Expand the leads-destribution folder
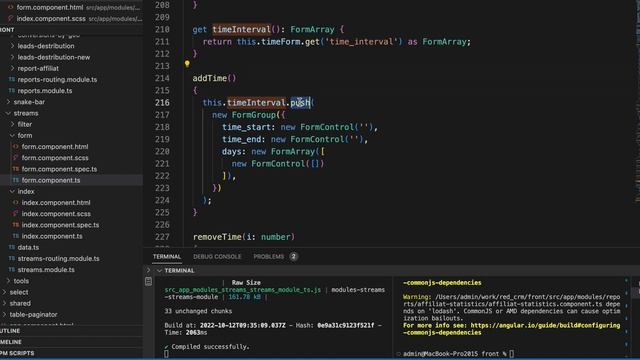Viewport: 640px width, 360px height. coord(46,46)
